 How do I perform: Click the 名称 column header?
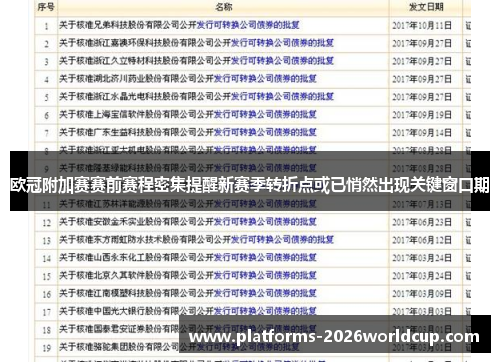pyautogui.click(x=224, y=7)
